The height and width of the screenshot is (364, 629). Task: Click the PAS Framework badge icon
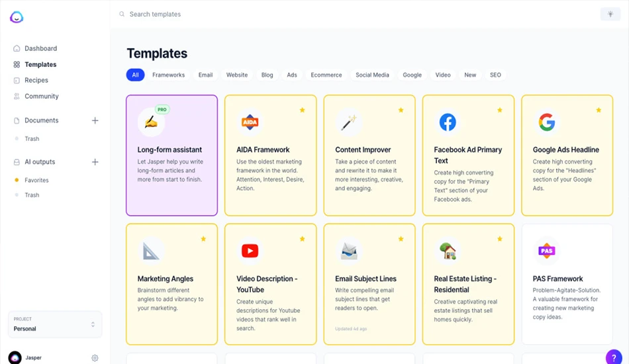(546, 251)
